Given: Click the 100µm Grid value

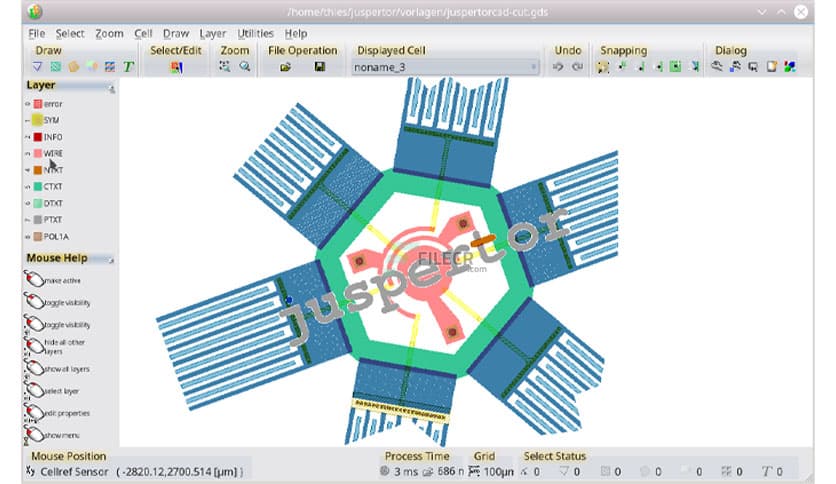Looking at the screenshot, I should point(499,472).
